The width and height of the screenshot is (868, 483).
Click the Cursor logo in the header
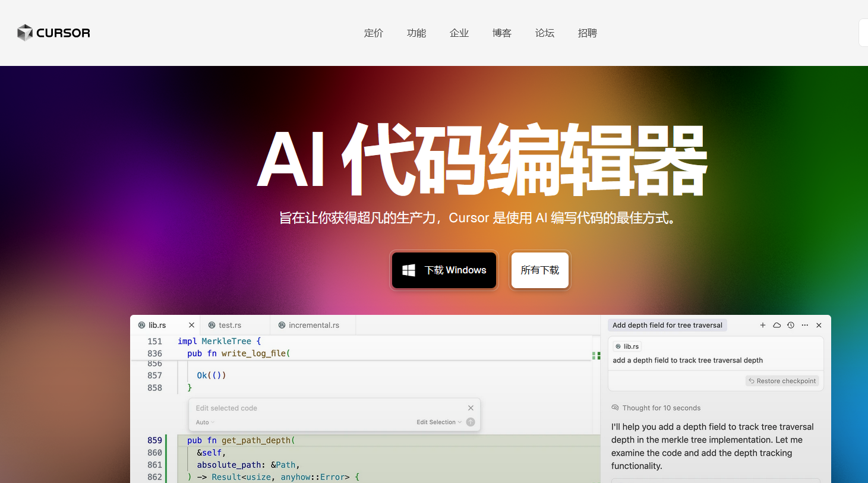[53, 33]
